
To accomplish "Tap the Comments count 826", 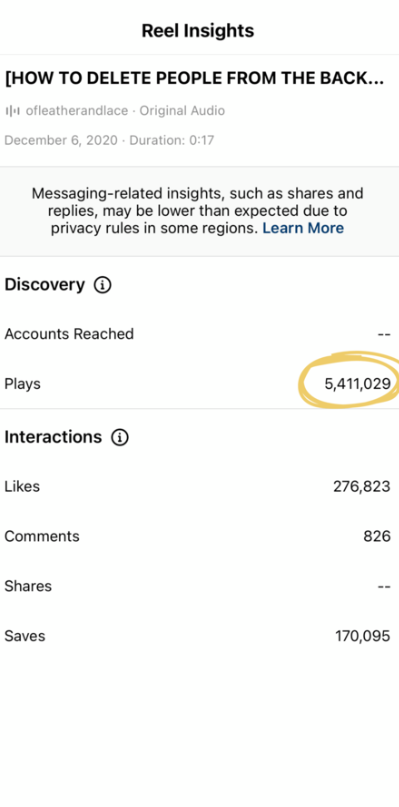I will click(377, 536).
